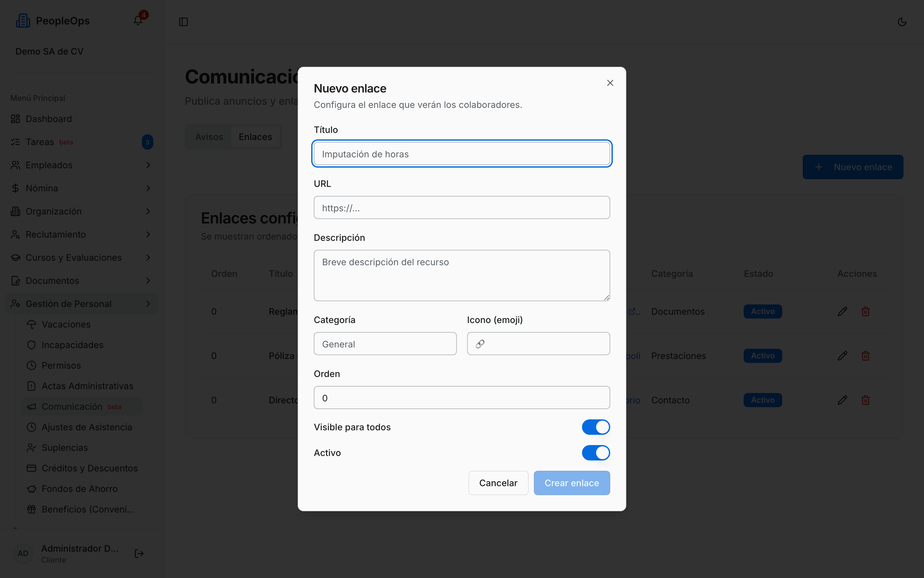Click Activo badge in Documentos row
Image resolution: width=924 pixels, height=578 pixels.
[763, 311]
